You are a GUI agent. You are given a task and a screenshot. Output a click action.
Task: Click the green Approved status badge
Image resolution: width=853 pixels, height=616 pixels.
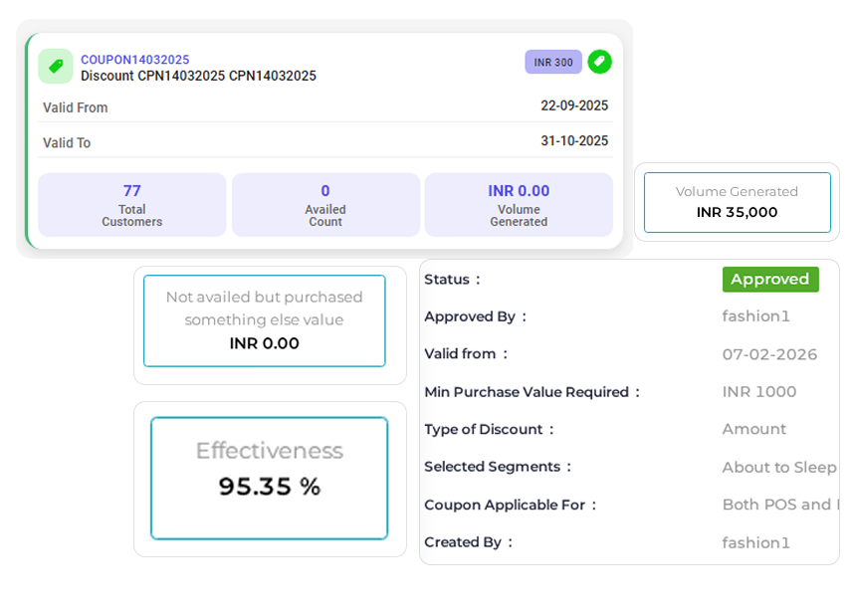[769, 280]
